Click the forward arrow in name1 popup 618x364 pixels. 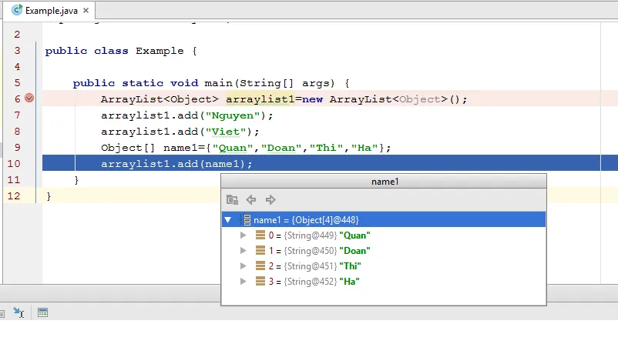[270, 200]
